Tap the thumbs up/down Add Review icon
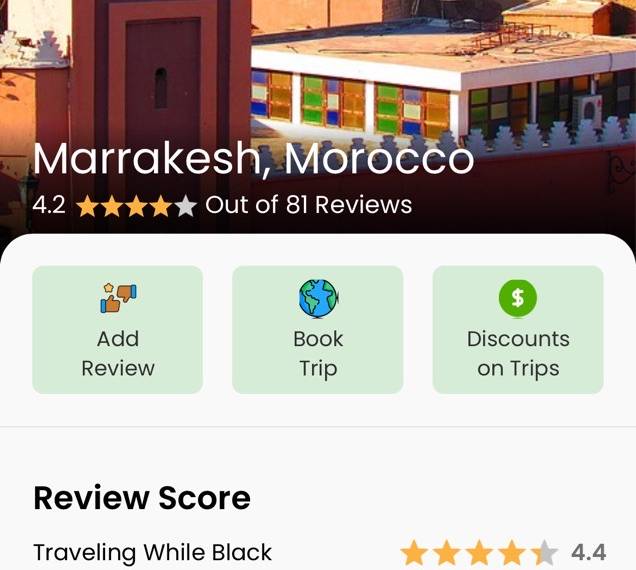 click(x=118, y=298)
